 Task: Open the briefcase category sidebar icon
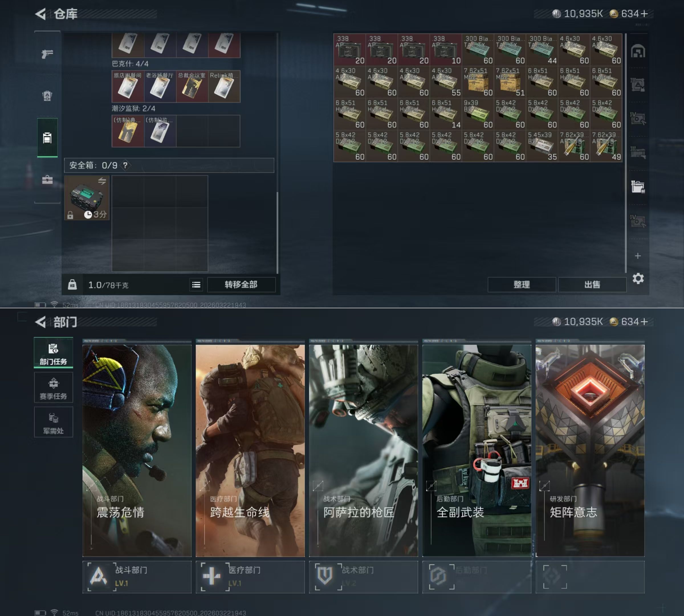47,180
